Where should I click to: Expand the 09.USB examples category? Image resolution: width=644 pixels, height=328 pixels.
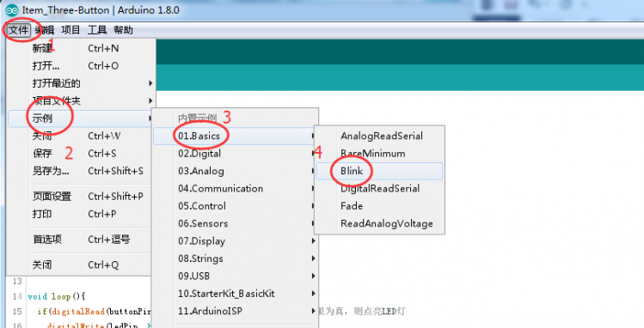click(235, 276)
